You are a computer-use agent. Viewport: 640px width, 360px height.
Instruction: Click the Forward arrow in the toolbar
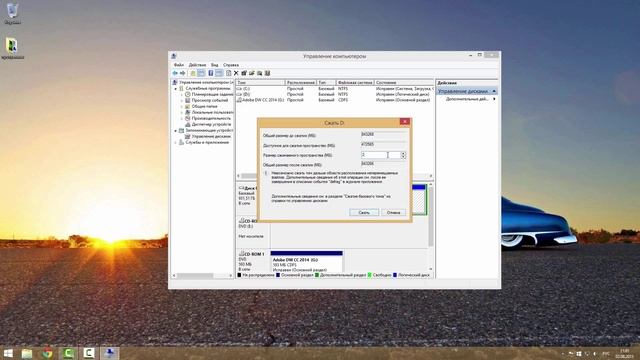click(182, 73)
